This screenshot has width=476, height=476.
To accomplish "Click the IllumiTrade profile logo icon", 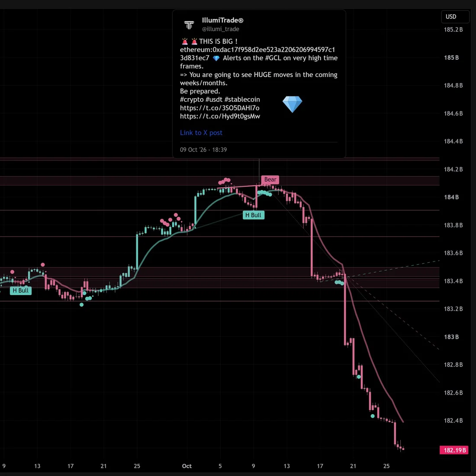I will (x=189, y=25).
